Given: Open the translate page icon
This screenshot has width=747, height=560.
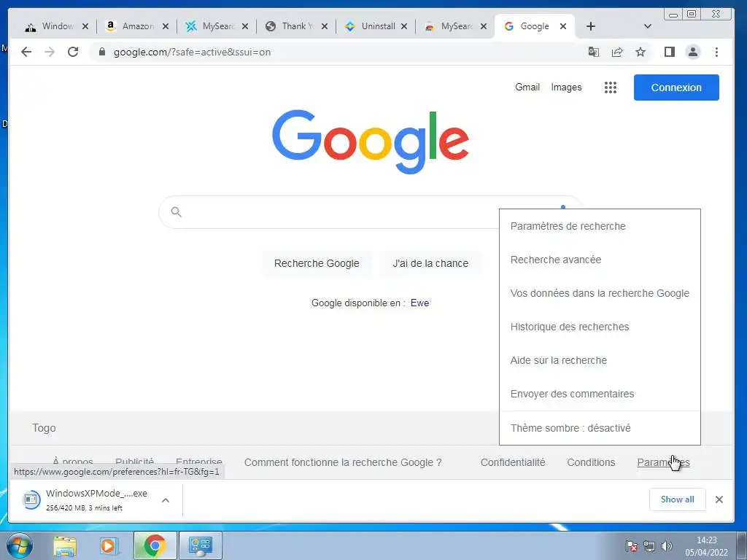Looking at the screenshot, I should (x=594, y=52).
